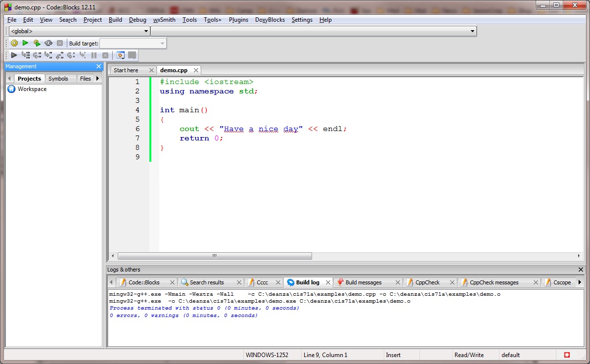The image size is (590, 364).
Task: Switch to Build messages tab
Action: (x=363, y=282)
